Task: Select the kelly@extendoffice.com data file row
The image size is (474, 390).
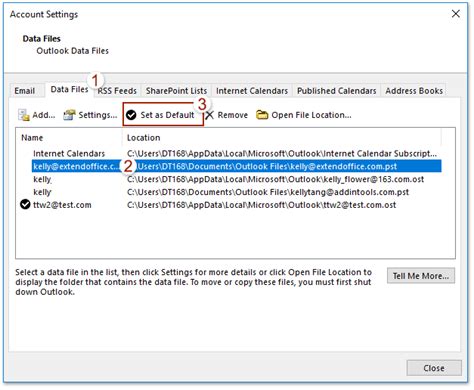Action: [x=237, y=166]
